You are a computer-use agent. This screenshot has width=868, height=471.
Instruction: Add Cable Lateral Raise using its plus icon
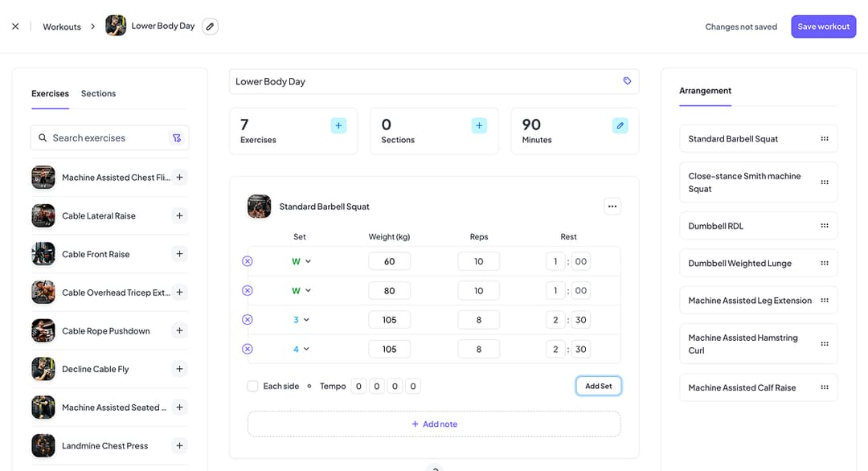178,215
